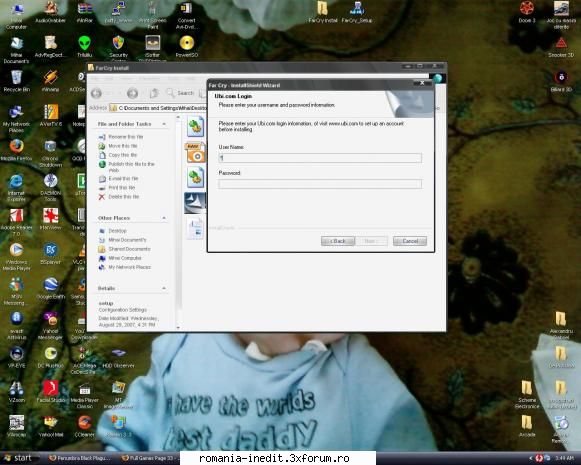Open the Recycle Bin
This screenshot has height=465, width=581.
click(16, 77)
